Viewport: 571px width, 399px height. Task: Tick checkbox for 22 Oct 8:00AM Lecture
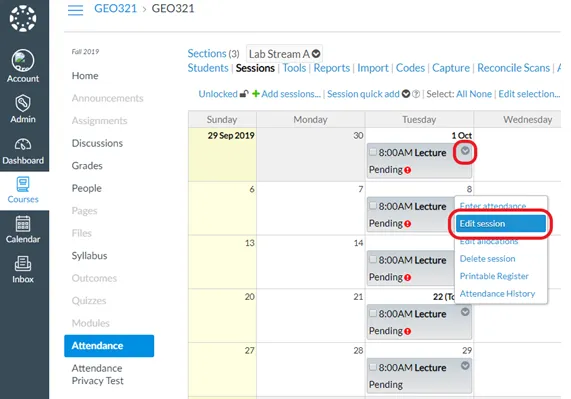[373, 313]
